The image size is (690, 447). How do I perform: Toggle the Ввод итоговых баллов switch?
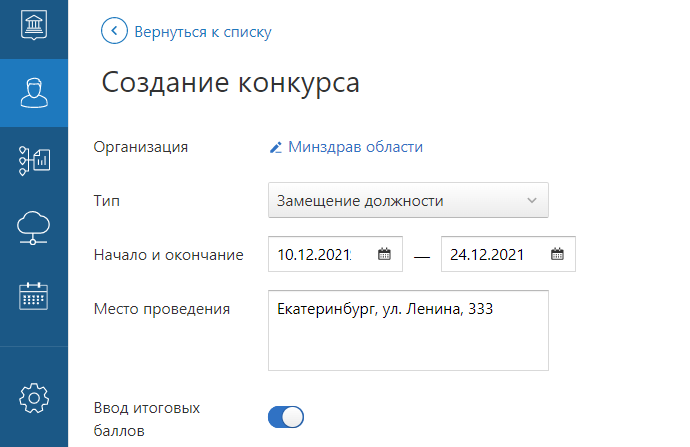(286, 417)
